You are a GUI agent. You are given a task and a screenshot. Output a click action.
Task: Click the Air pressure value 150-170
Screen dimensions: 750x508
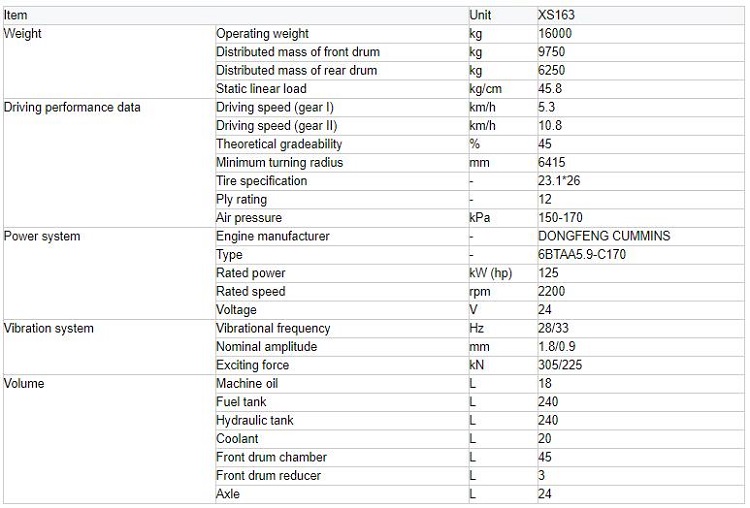pyautogui.click(x=560, y=218)
